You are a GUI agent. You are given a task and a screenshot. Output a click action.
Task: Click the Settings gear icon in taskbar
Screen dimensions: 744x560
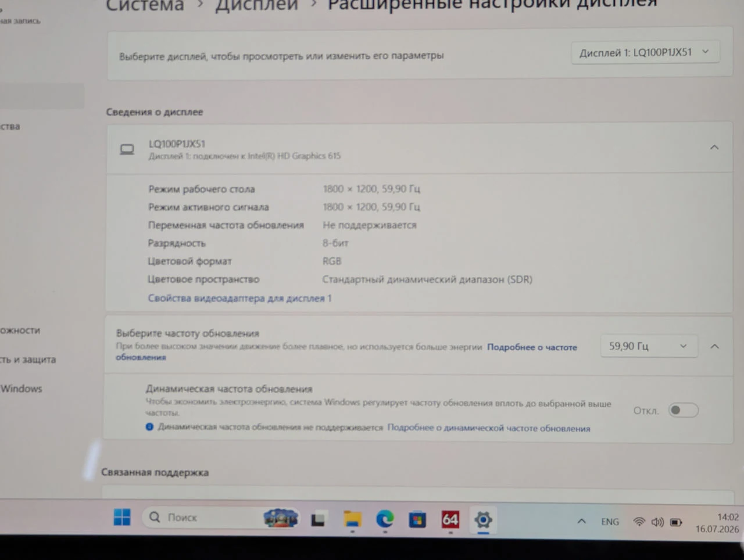(x=483, y=519)
